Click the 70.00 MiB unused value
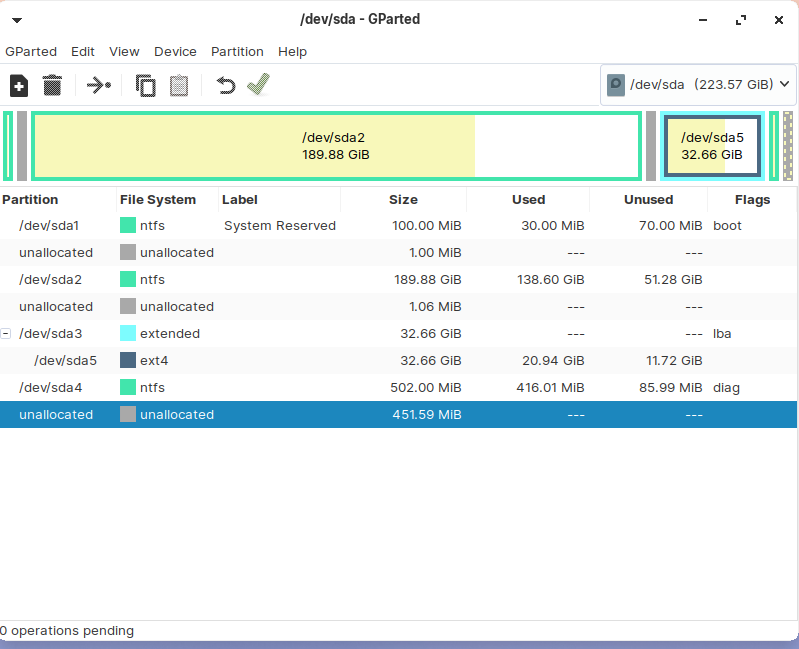The width and height of the screenshot is (799, 649). point(671,226)
